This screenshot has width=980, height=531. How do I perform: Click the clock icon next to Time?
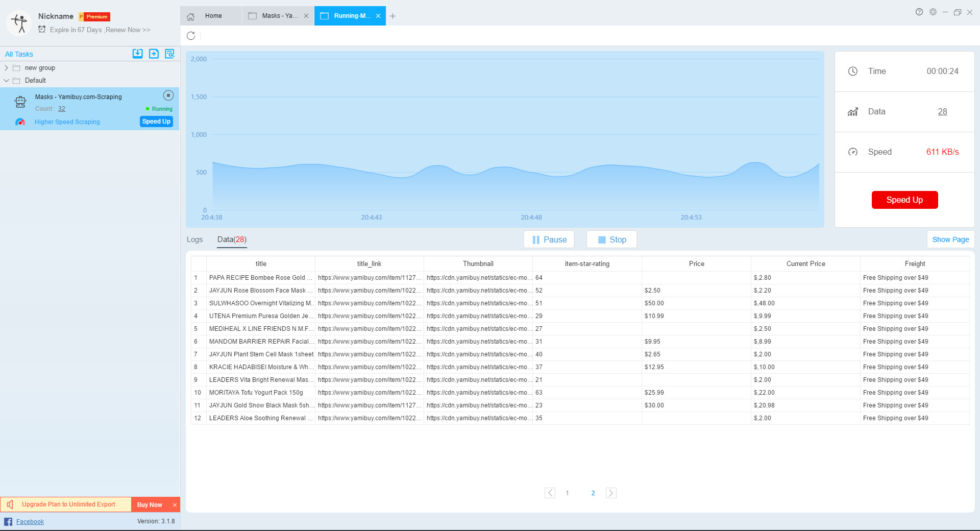coord(853,71)
